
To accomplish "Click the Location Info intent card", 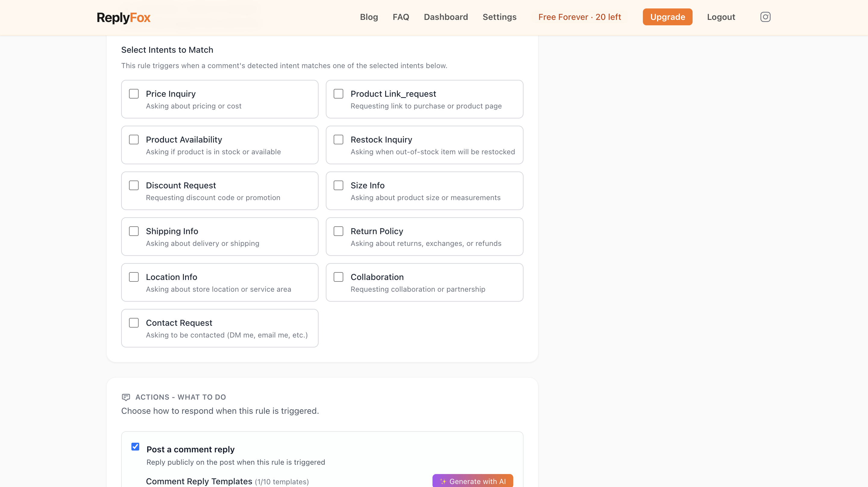I will tap(219, 282).
